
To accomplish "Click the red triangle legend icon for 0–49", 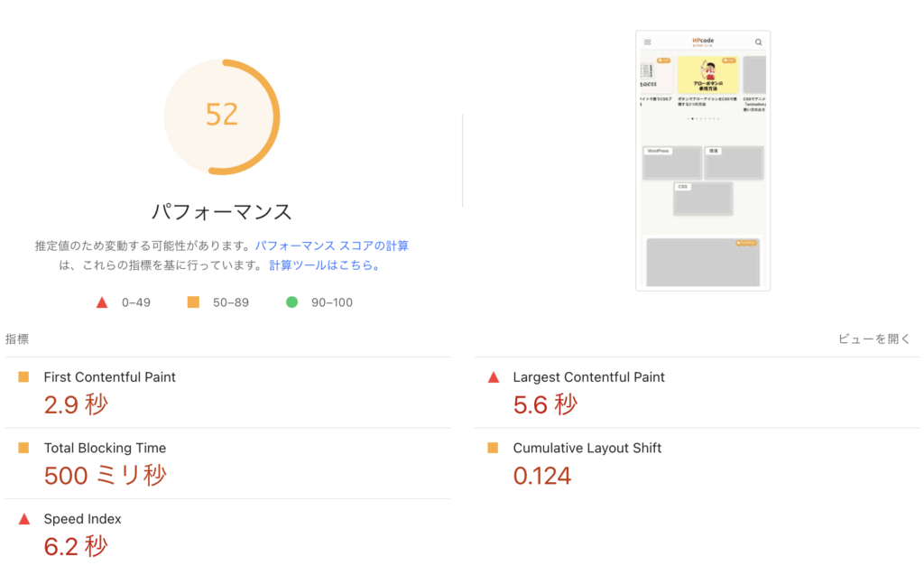I will (102, 302).
